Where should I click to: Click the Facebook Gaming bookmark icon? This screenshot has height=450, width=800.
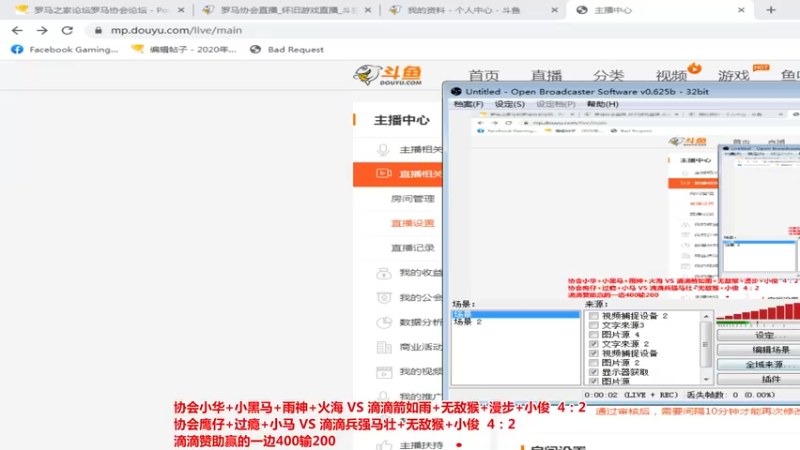pyautogui.click(x=17, y=49)
